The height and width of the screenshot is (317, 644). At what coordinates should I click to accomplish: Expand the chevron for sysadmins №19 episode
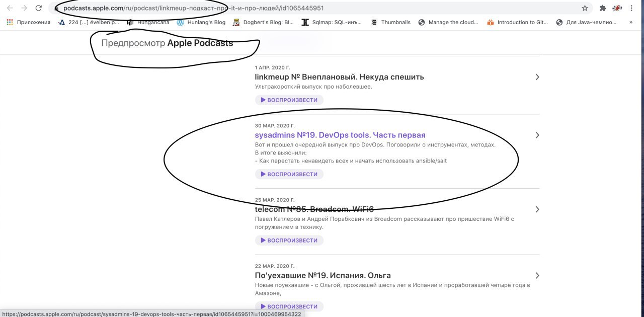point(537,135)
